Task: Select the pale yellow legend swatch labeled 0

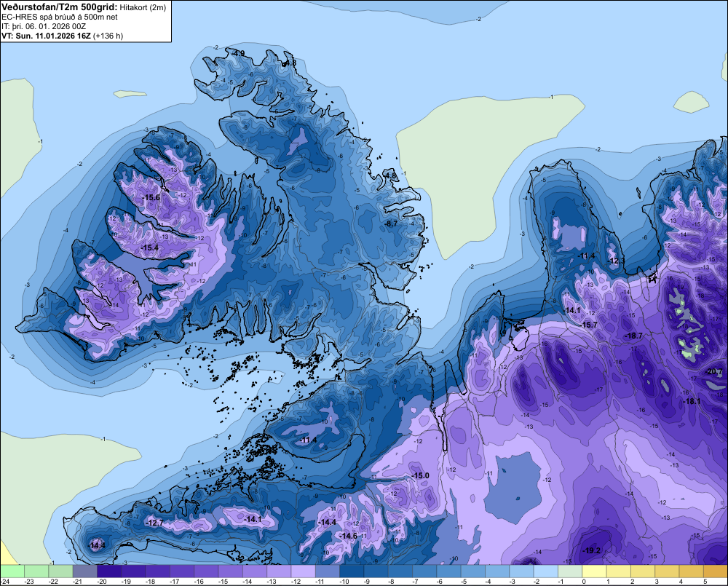Action: click(594, 571)
